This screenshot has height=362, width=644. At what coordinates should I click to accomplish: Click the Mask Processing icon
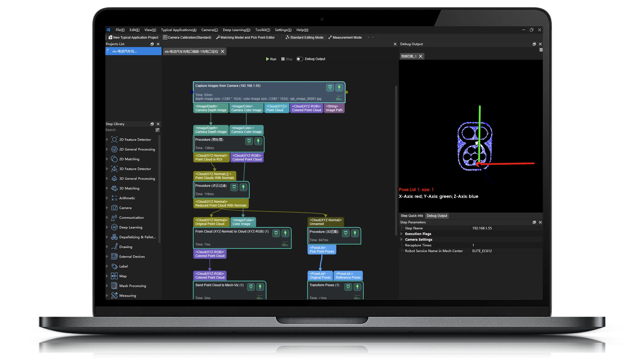pyautogui.click(x=114, y=286)
